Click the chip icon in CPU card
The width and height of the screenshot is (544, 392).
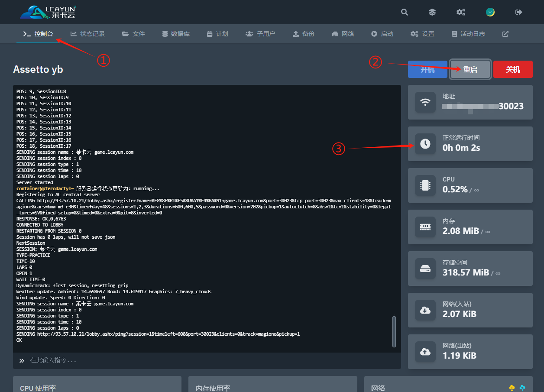[425, 185]
